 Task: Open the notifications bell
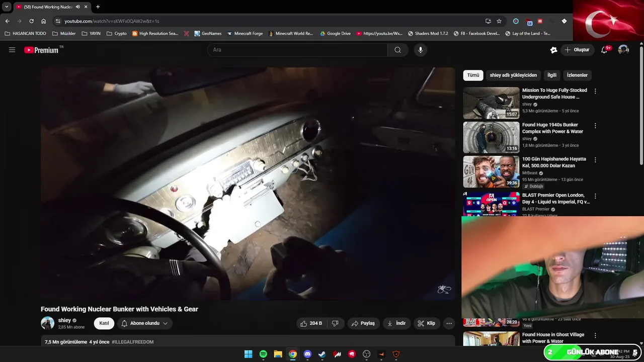pyautogui.click(x=605, y=50)
